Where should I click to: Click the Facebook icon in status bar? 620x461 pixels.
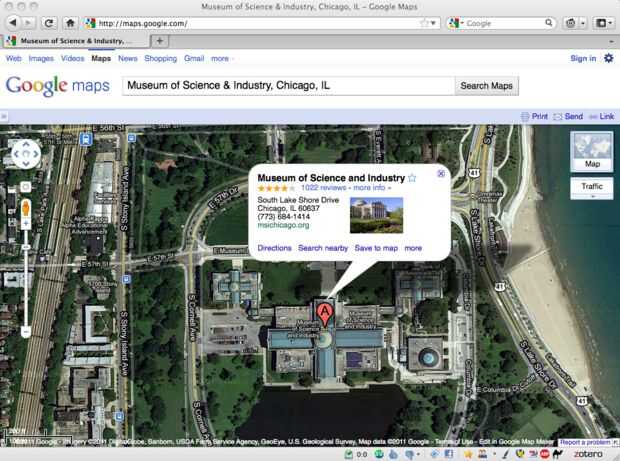[x=449, y=454]
